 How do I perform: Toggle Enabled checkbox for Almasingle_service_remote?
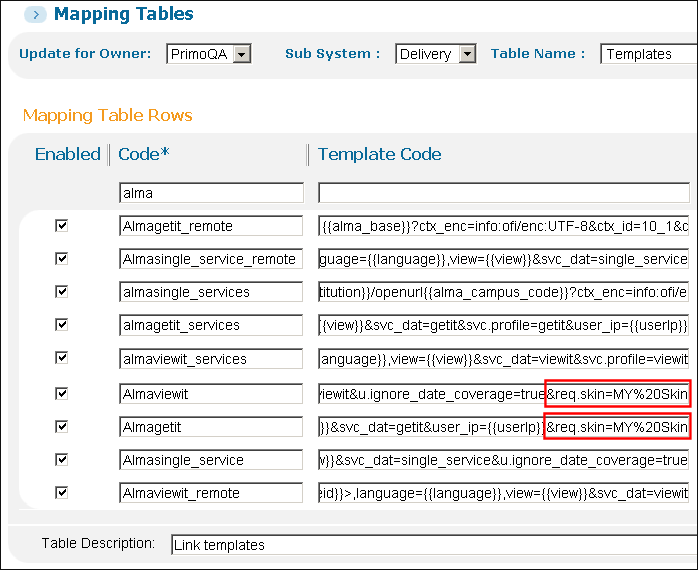click(62, 259)
